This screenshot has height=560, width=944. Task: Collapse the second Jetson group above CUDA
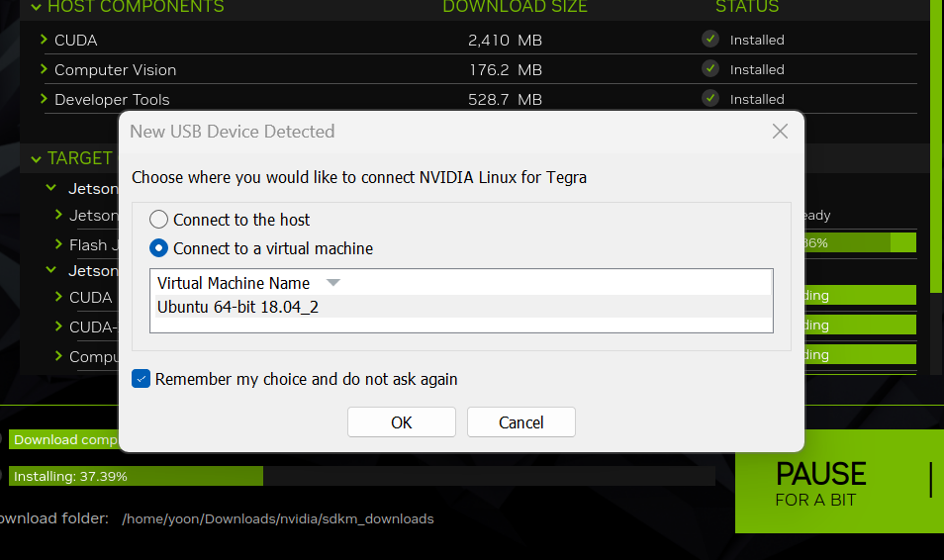tap(51, 270)
